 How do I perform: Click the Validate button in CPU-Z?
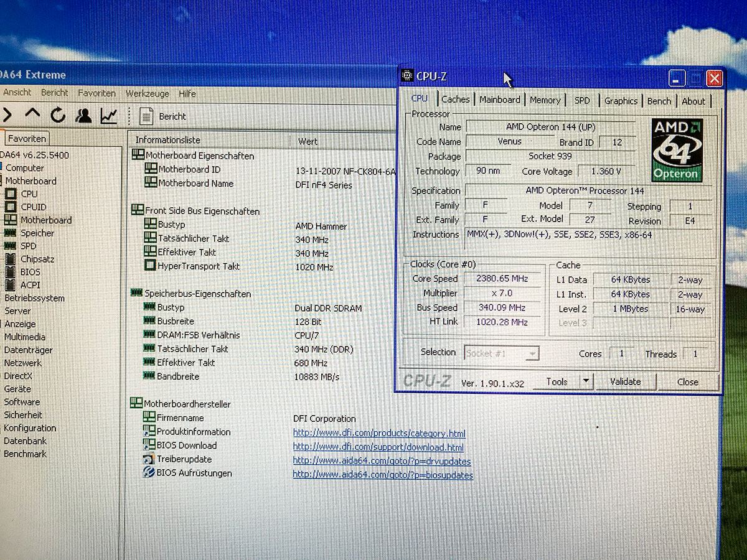tap(625, 381)
